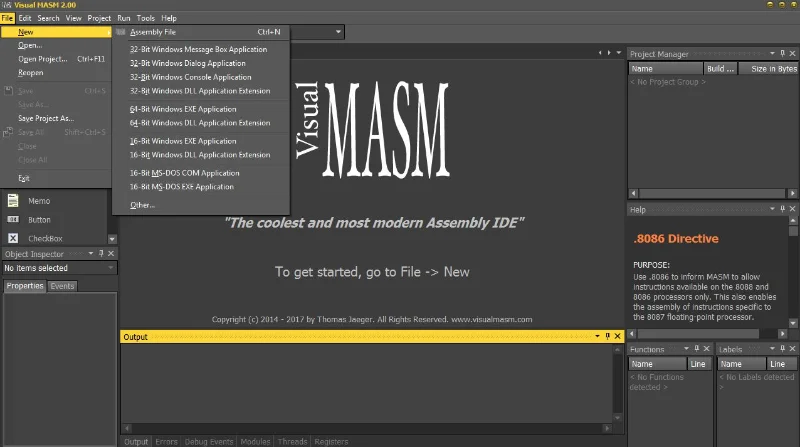Pin the Project Manager panel

783,53
